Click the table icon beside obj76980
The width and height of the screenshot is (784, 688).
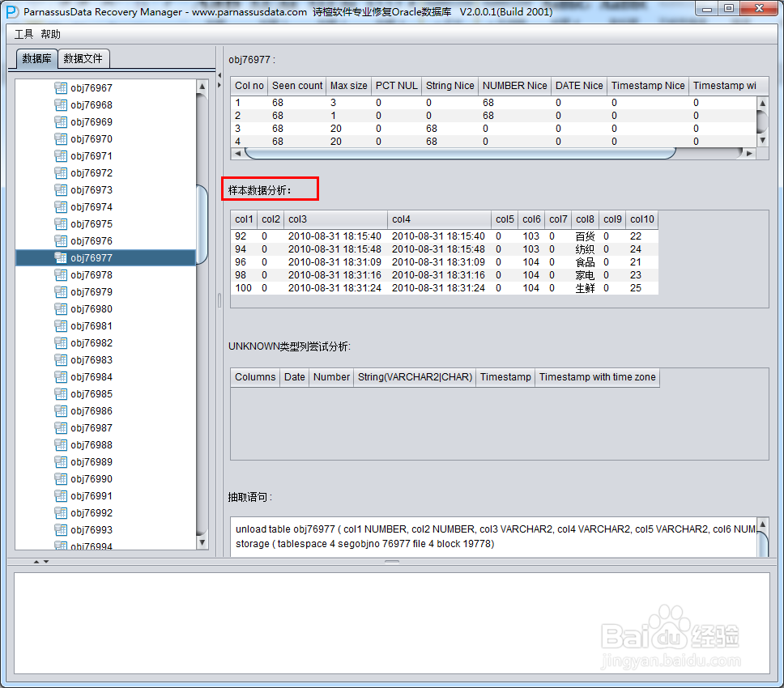click(x=61, y=308)
